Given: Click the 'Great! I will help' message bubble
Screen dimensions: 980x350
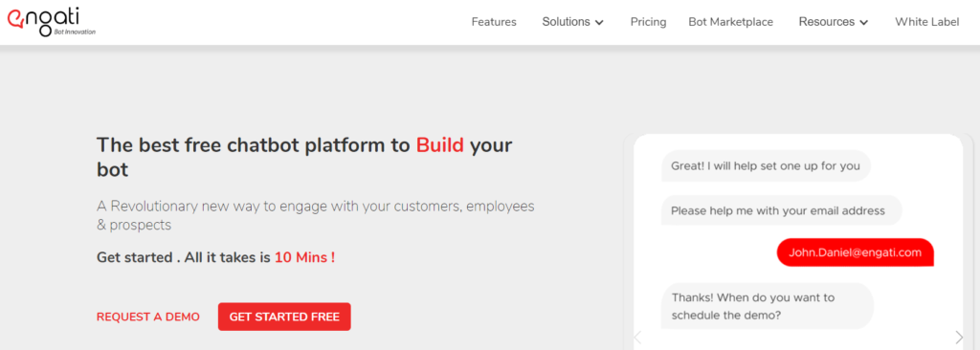Looking at the screenshot, I should [766, 165].
